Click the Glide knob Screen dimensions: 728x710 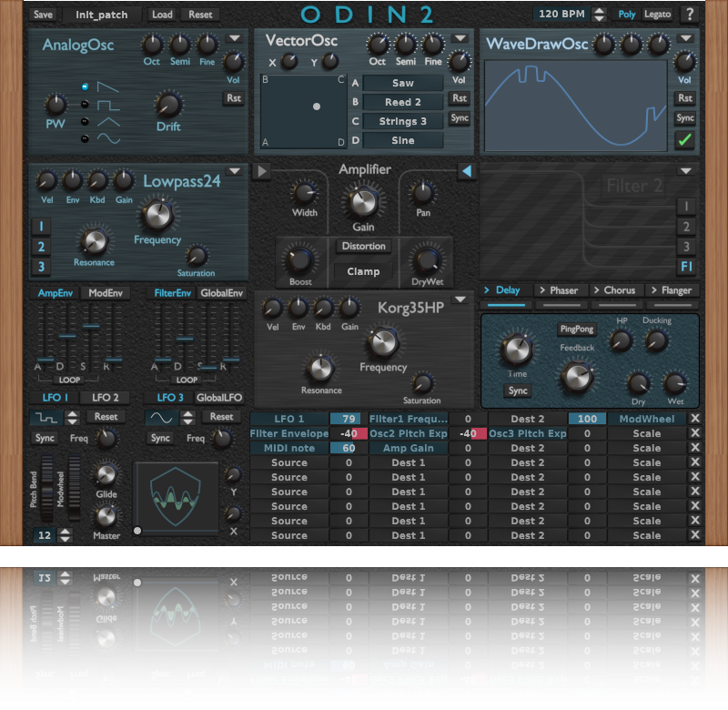106,474
